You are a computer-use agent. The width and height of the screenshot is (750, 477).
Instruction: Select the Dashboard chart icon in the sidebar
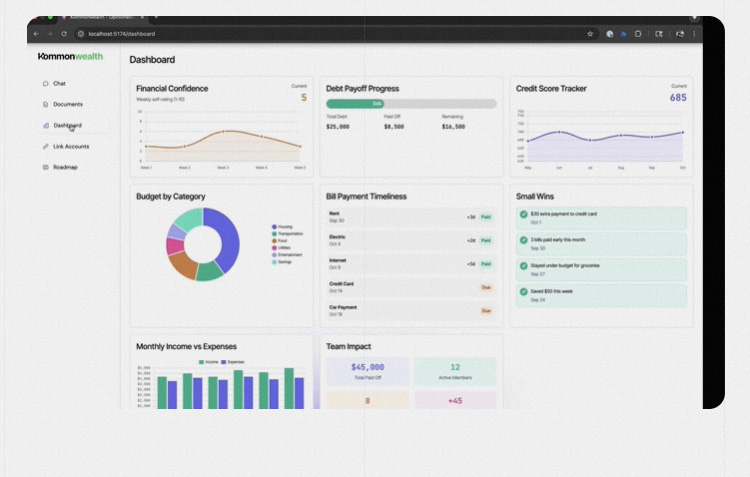pyautogui.click(x=46, y=125)
